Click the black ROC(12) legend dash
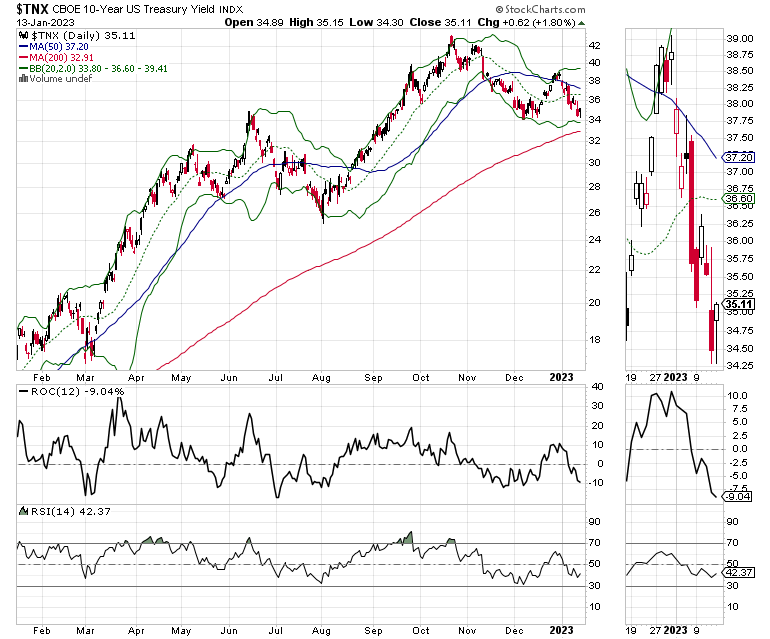Image resolution: width=770 pixels, height=639 pixels. click(x=24, y=391)
